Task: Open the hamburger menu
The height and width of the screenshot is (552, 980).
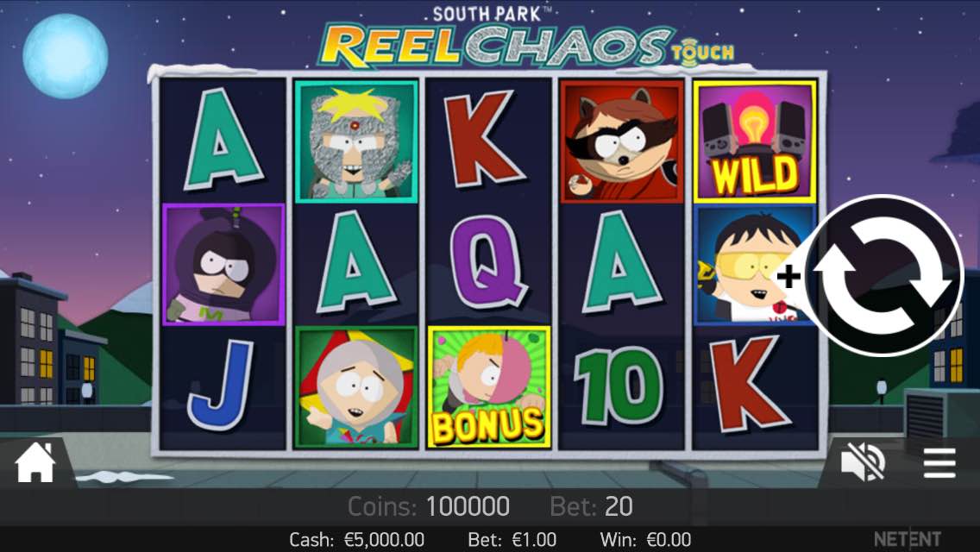Action: point(939,462)
